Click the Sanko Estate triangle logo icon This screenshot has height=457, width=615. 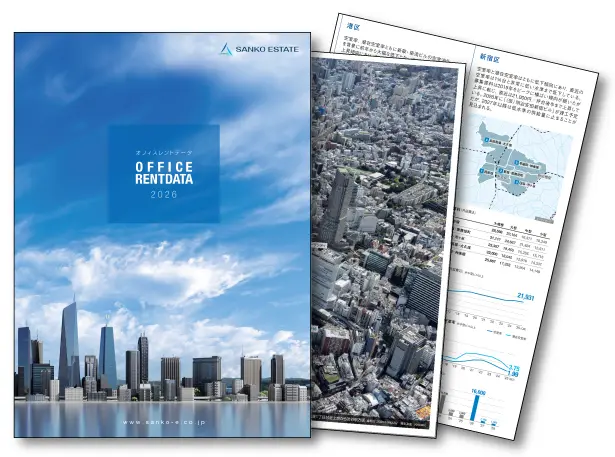(229, 49)
